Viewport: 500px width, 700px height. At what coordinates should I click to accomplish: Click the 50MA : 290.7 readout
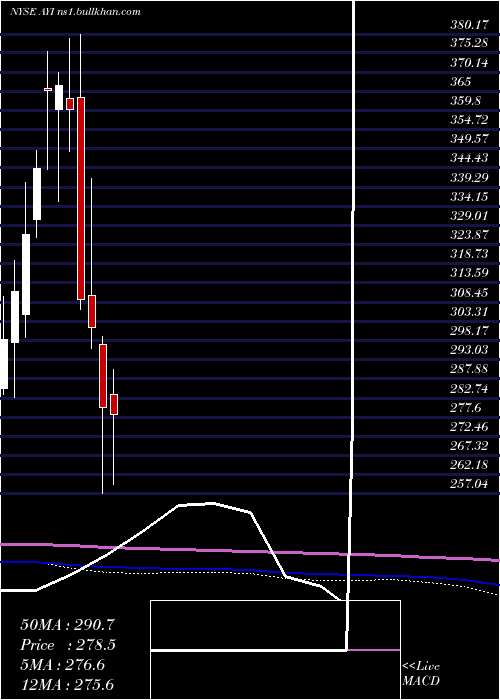point(65,625)
